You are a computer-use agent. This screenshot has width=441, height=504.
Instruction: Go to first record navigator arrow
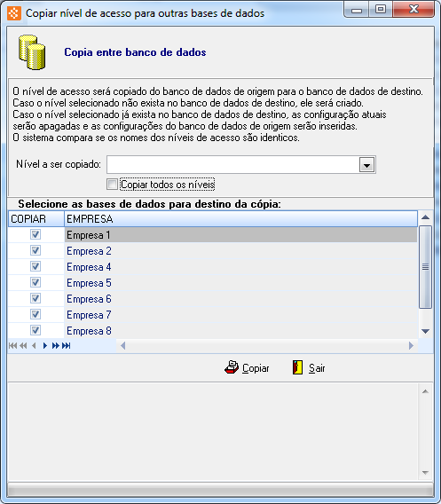12,346
